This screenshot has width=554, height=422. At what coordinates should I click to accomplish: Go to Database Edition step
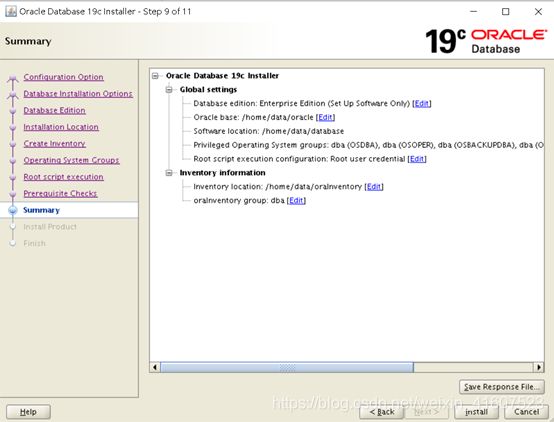pyautogui.click(x=54, y=110)
